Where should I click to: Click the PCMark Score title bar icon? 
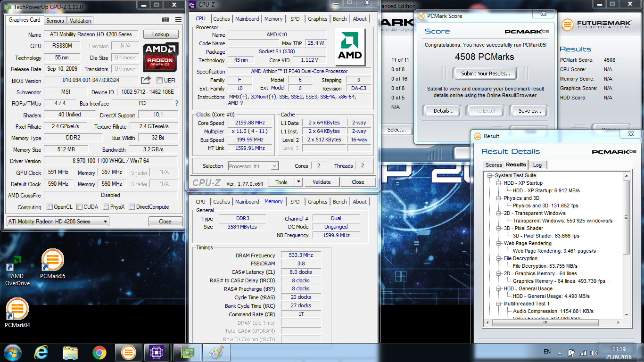pos(420,16)
